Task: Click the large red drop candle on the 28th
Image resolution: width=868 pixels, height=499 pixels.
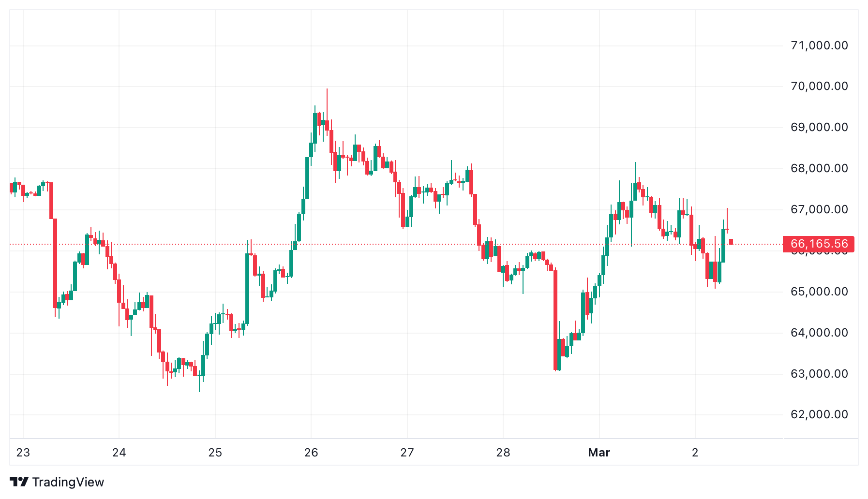Action: tap(555, 320)
